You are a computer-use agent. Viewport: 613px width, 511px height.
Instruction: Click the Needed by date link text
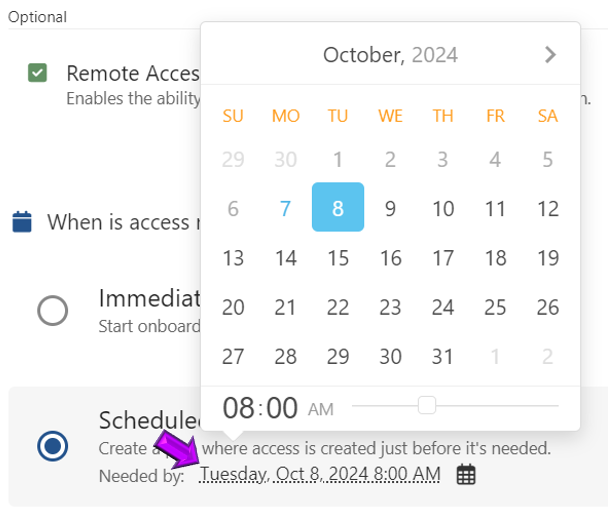coord(320,474)
